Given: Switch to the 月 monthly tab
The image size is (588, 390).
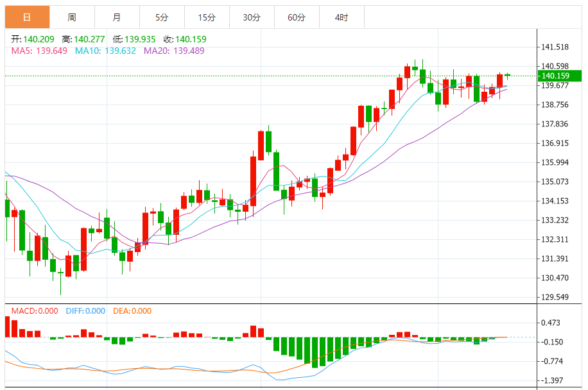Looking at the screenshot, I should pyautogui.click(x=117, y=17).
